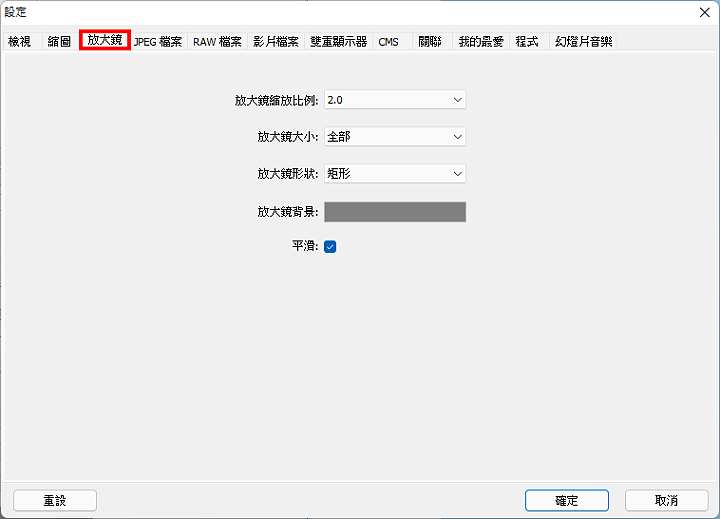The image size is (720, 519).
Task: Open the 放大鏡大小 dropdown showing 全部
Action: point(395,136)
